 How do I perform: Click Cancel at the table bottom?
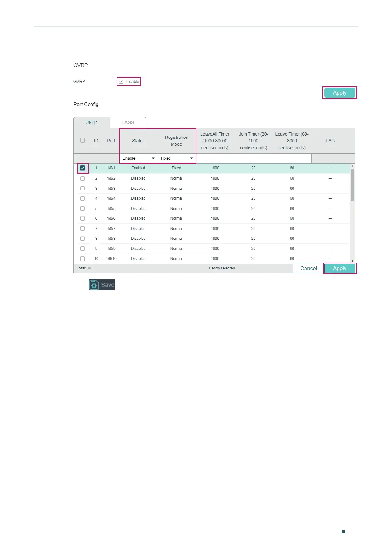[x=308, y=268]
